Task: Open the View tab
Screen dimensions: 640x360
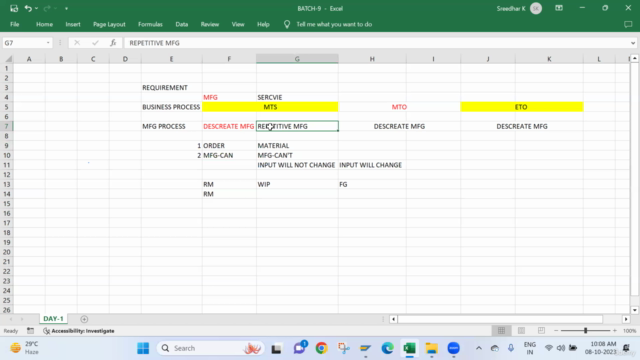Action: coord(238,24)
